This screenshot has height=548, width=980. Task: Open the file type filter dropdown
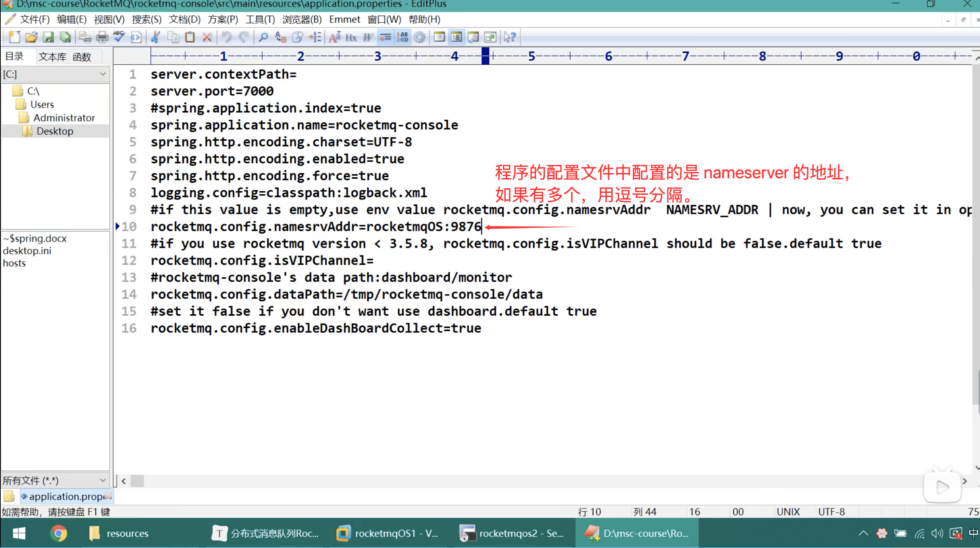(x=55, y=480)
